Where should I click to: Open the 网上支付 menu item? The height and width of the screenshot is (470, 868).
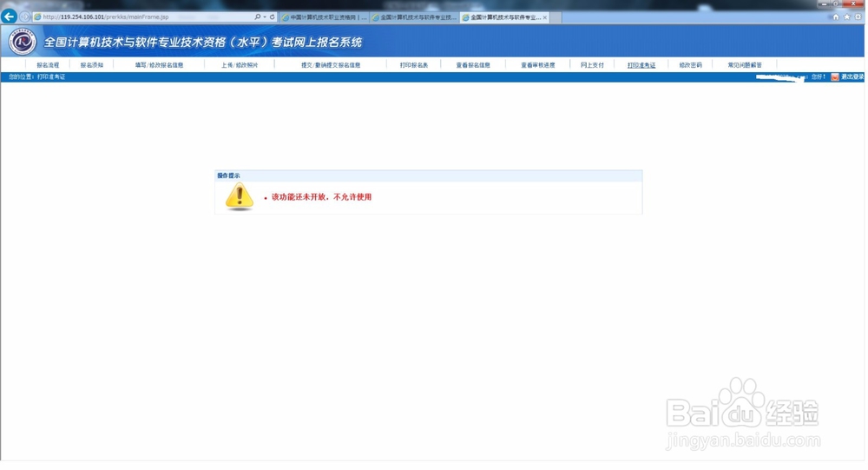click(x=592, y=65)
